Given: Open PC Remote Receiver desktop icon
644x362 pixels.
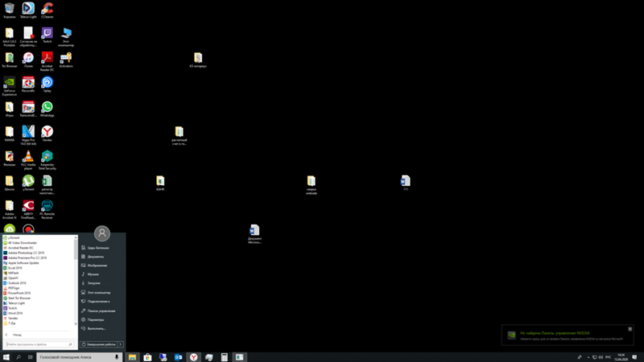Looking at the screenshot, I should point(47,209).
